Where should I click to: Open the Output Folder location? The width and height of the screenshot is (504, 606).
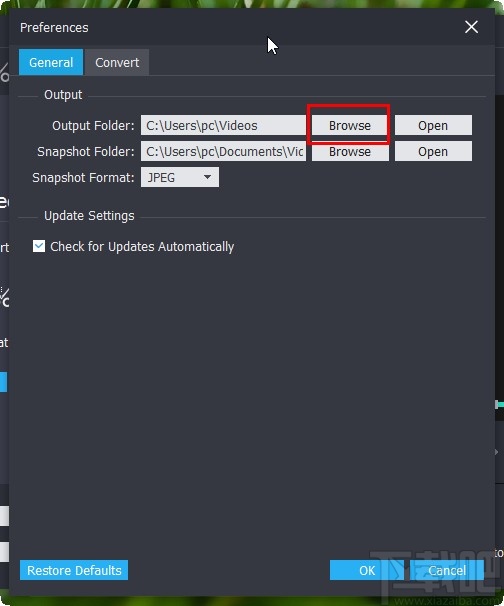tap(433, 125)
